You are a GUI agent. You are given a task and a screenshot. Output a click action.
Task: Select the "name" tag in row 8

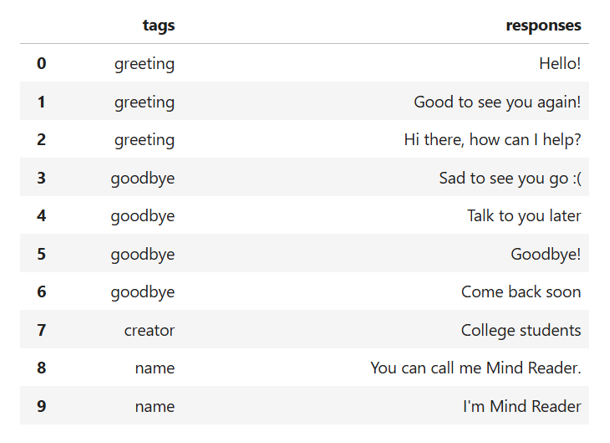pyautogui.click(x=155, y=368)
